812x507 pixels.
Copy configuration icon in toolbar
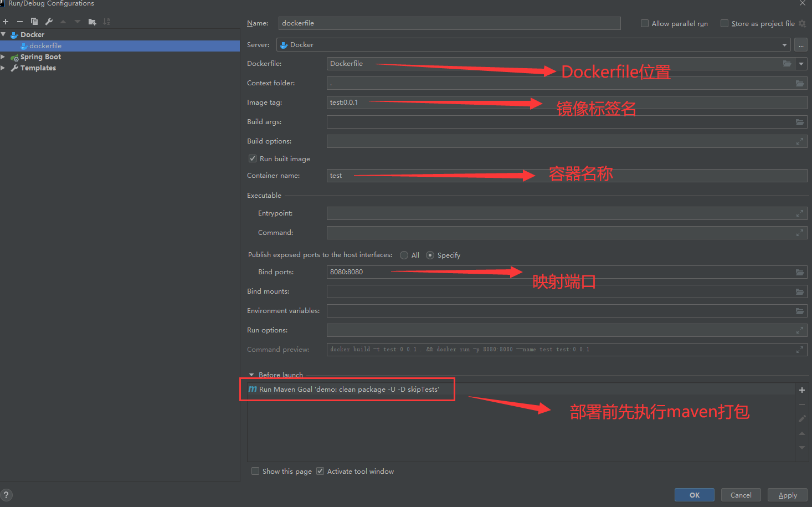(x=34, y=22)
